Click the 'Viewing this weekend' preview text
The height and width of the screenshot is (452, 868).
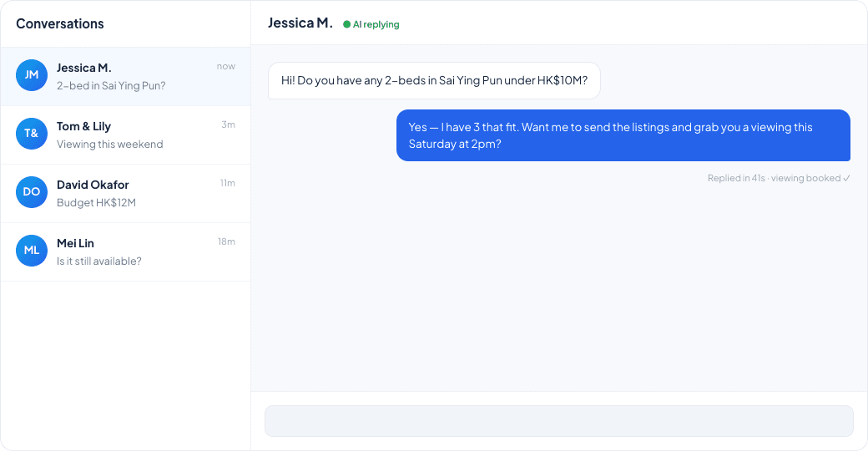pyautogui.click(x=109, y=144)
